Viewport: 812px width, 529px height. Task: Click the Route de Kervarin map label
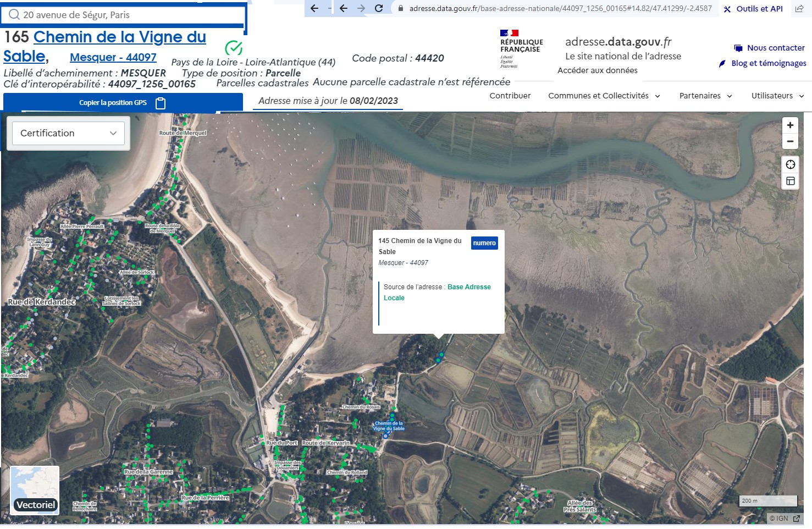click(325, 443)
